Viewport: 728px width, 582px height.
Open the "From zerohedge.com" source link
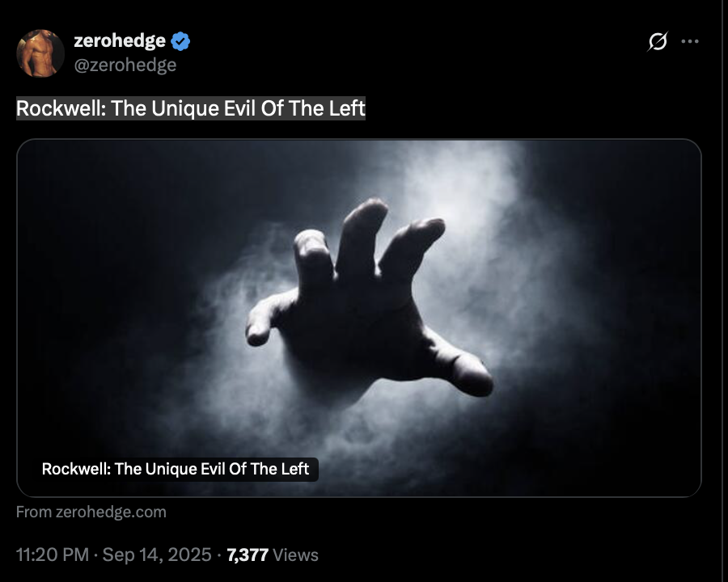pyautogui.click(x=91, y=512)
